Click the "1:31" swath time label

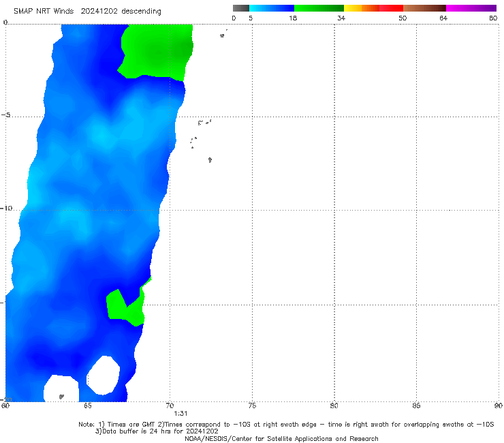point(180,414)
